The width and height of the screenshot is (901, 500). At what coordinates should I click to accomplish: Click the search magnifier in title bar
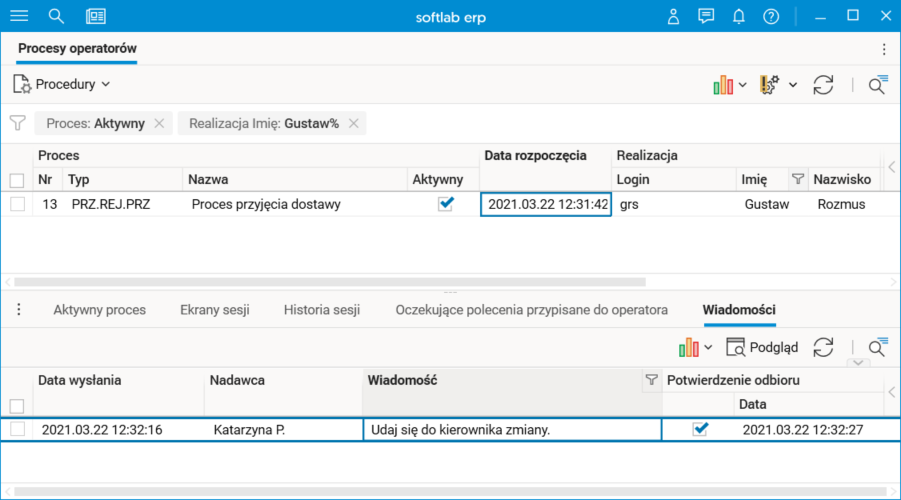tap(56, 16)
